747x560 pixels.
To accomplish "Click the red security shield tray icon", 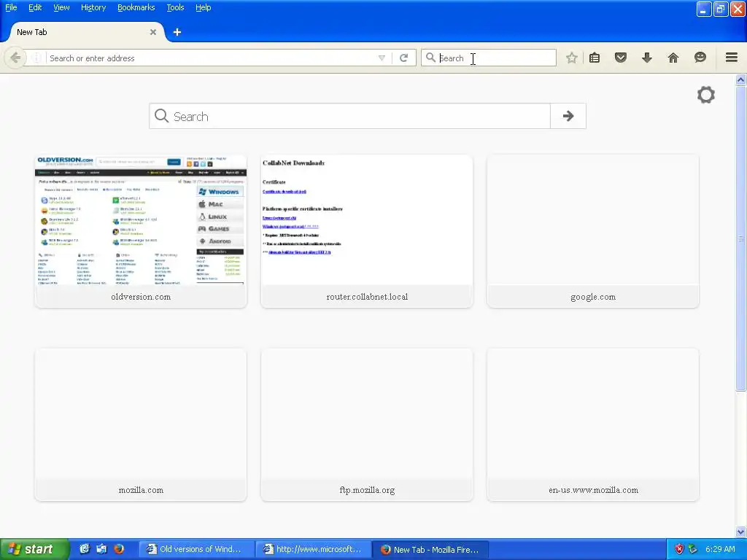I will [x=679, y=550].
